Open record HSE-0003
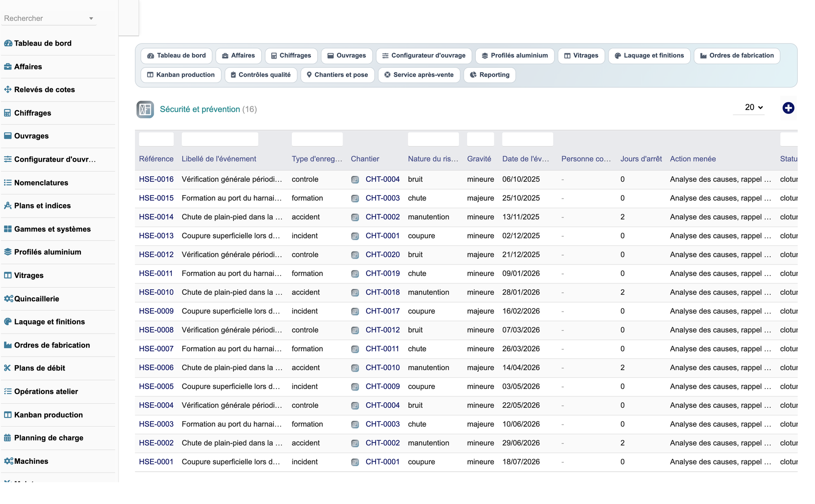 pos(156,424)
